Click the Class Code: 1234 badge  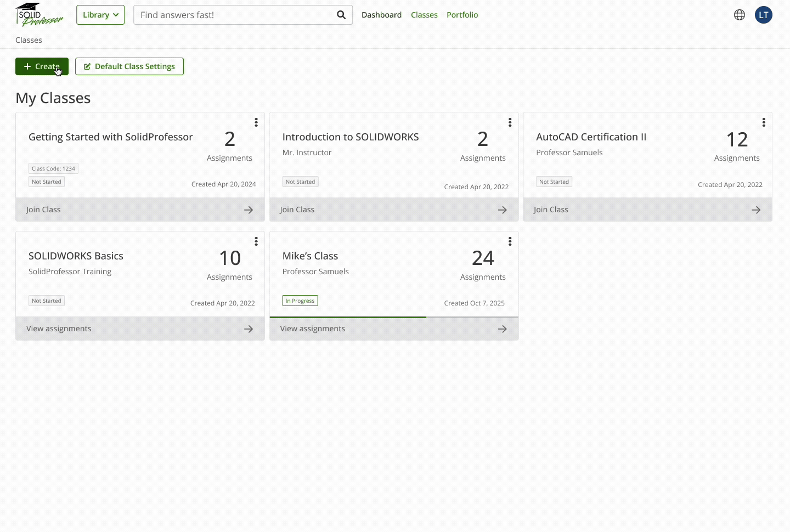(x=53, y=168)
